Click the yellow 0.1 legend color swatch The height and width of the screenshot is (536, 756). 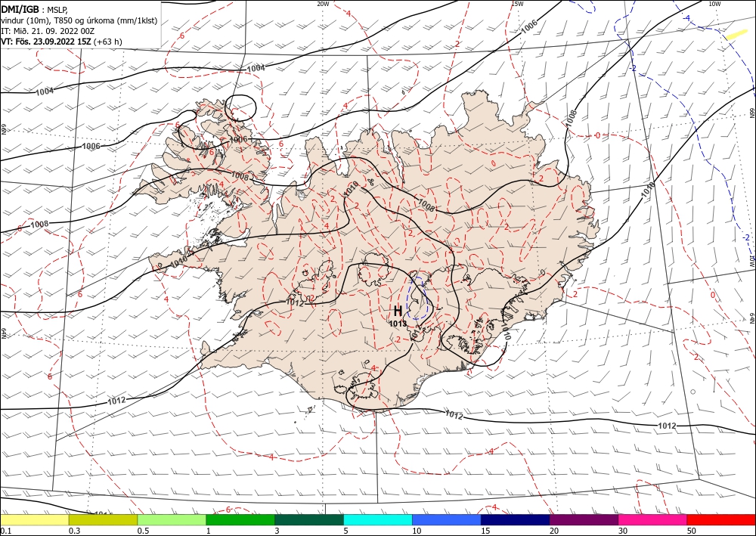(x=35, y=519)
